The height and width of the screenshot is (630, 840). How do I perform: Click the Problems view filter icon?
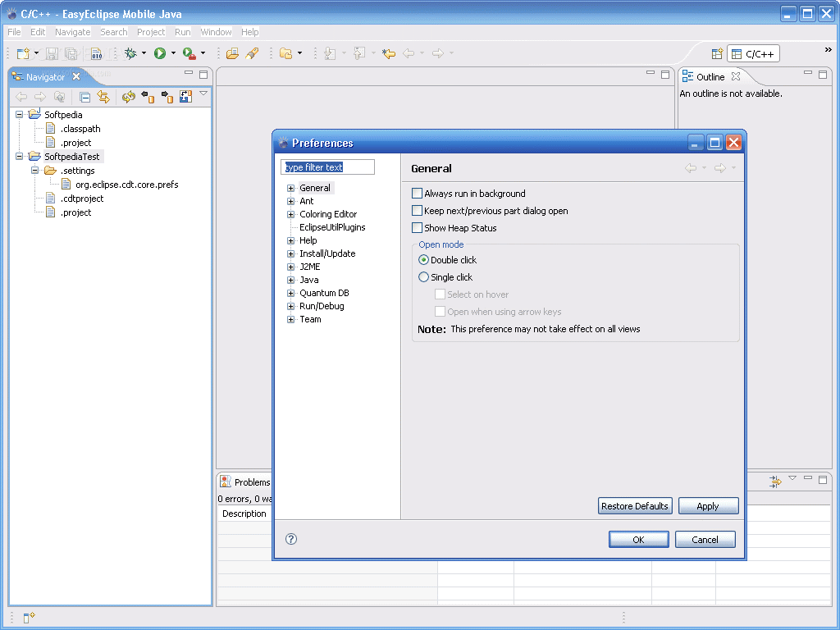point(774,482)
